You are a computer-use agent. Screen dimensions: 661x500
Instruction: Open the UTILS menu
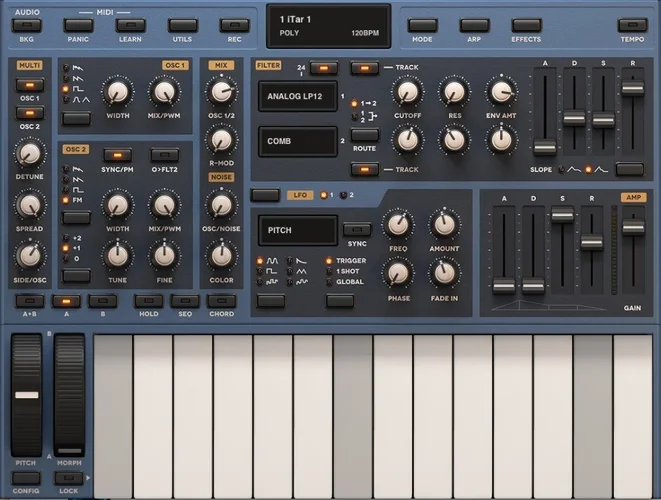click(183, 25)
